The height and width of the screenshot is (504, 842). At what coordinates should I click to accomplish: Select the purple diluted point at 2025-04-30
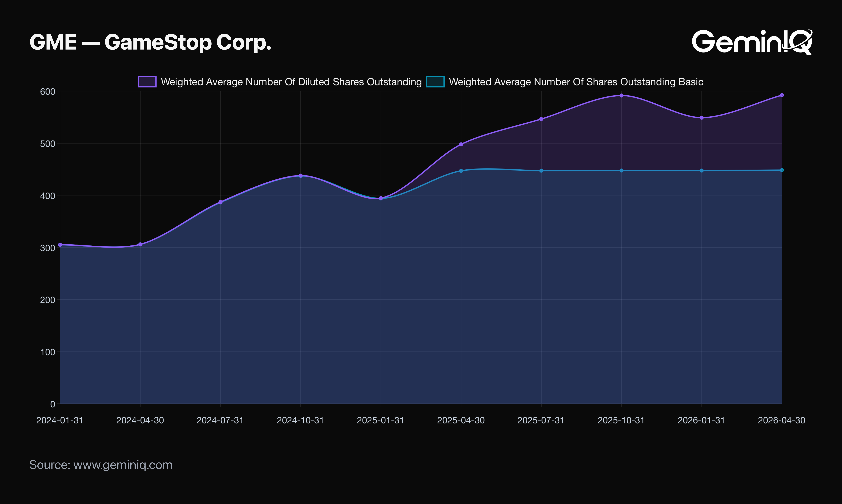tap(461, 144)
